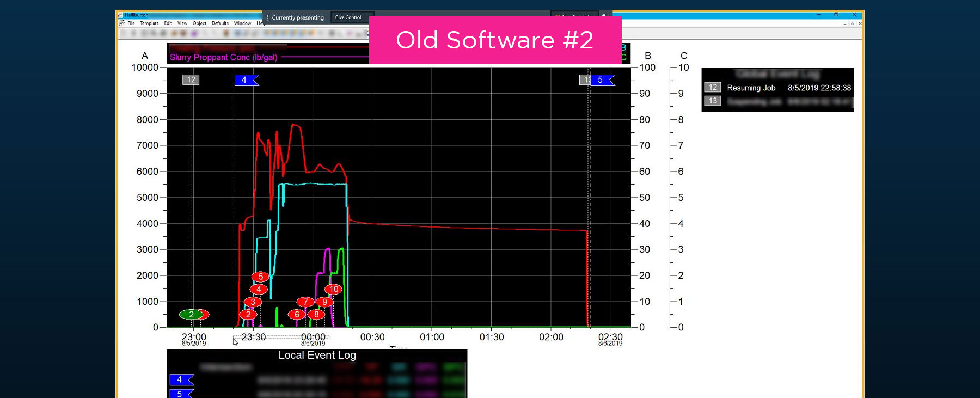The width and height of the screenshot is (980, 398).
Task: Click the inner document minimize button
Action: click(844, 23)
